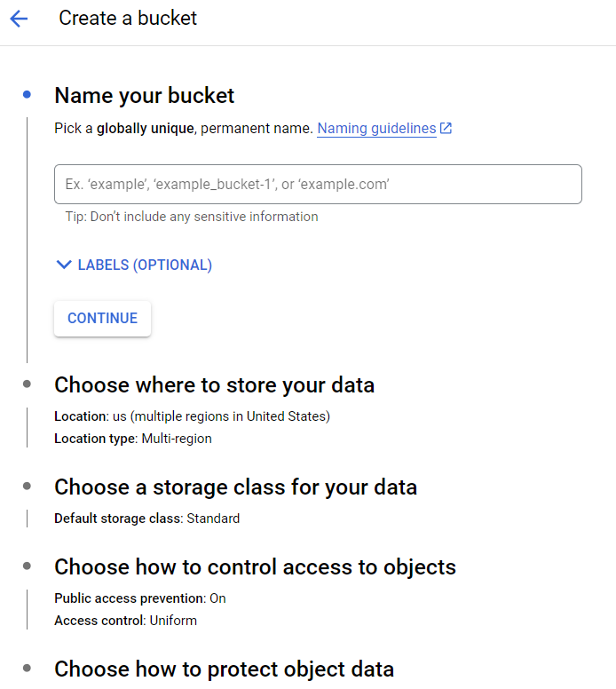Screen dimensions: 616x689
Task: Click the external link icon beside Naming guidelines
Action: coord(446,128)
